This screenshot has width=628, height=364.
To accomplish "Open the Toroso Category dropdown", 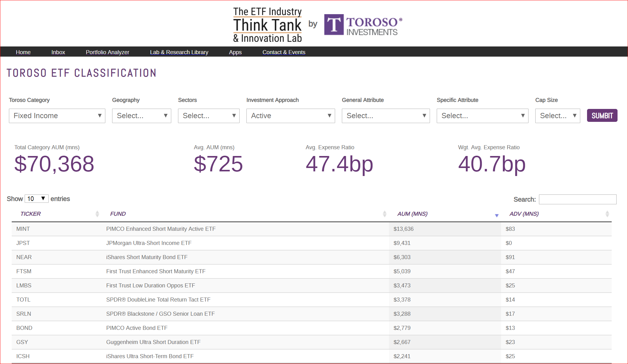I will (57, 116).
